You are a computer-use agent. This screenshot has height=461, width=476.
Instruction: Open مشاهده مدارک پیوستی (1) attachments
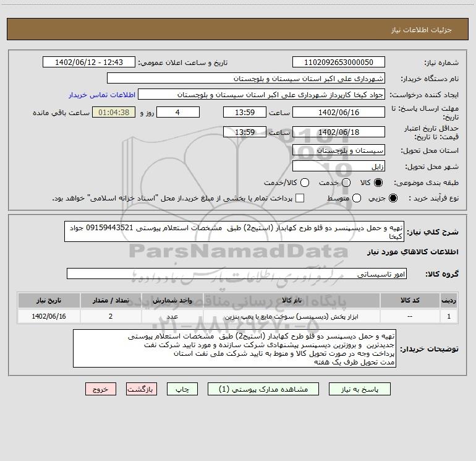point(263,389)
